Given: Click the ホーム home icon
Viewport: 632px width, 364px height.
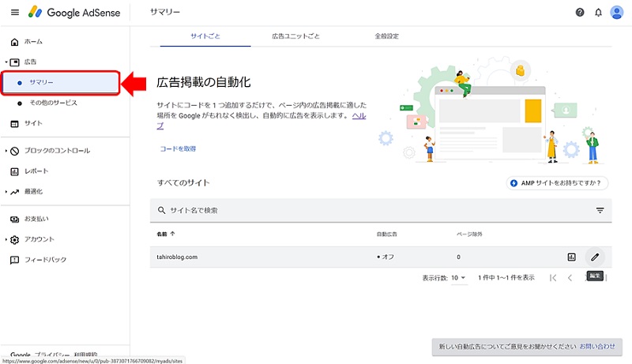Looking at the screenshot, I should tap(14, 42).
